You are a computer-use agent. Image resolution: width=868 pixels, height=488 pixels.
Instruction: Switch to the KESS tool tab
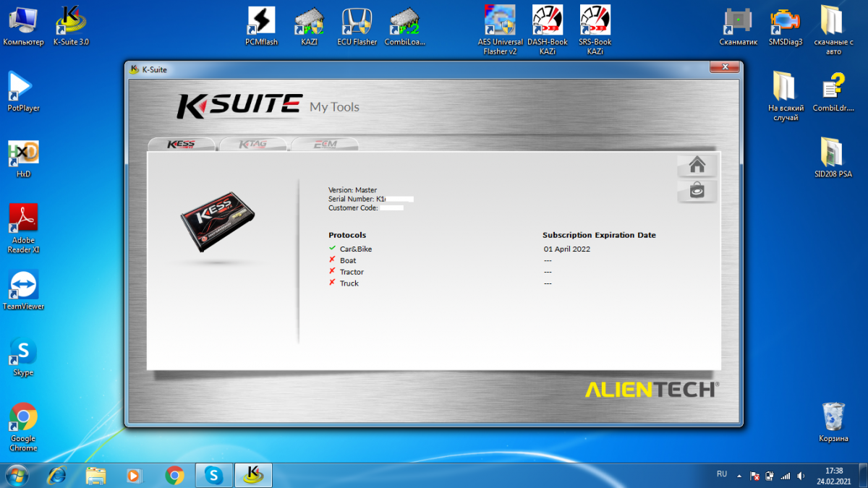click(182, 144)
